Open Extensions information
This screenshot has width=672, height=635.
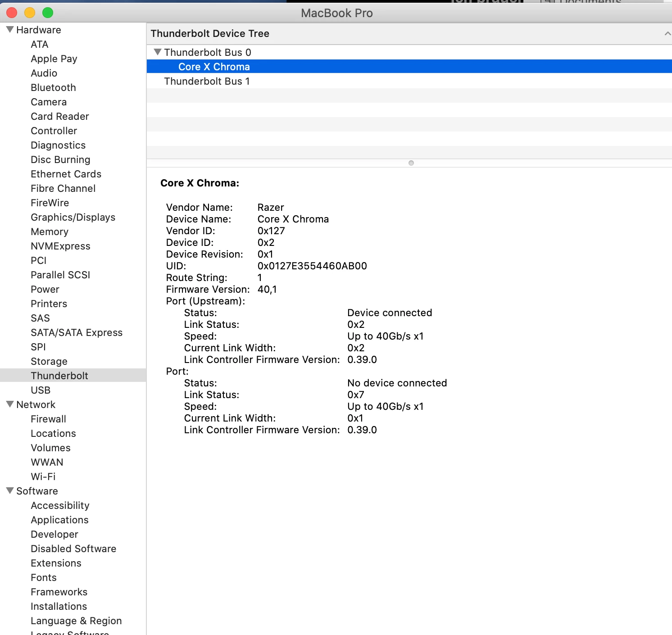click(56, 563)
